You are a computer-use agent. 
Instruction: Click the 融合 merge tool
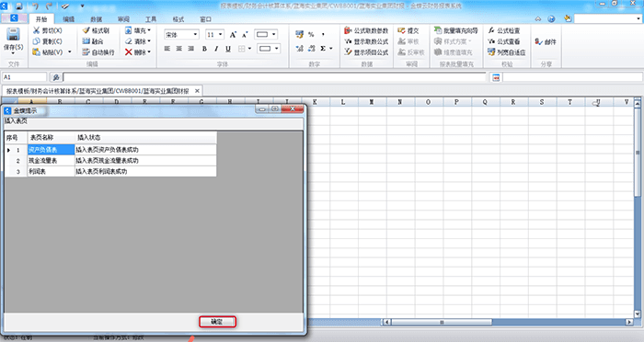click(93, 41)
